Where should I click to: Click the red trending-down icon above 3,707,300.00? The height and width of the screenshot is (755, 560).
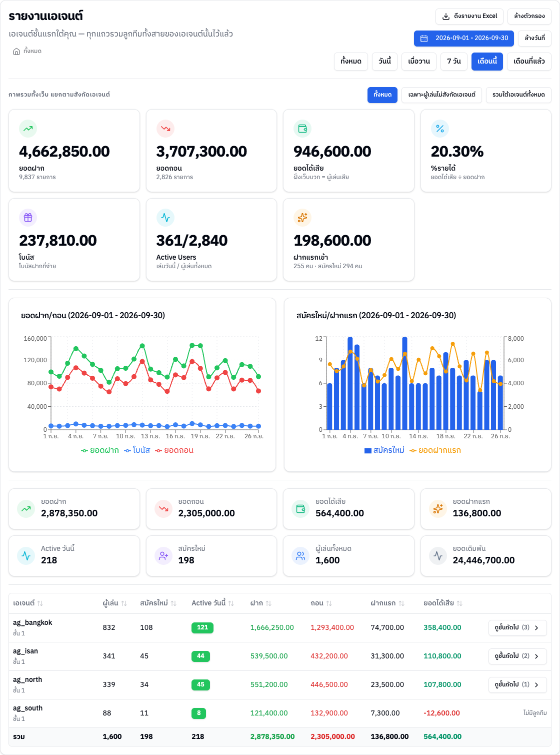(165, 129)
